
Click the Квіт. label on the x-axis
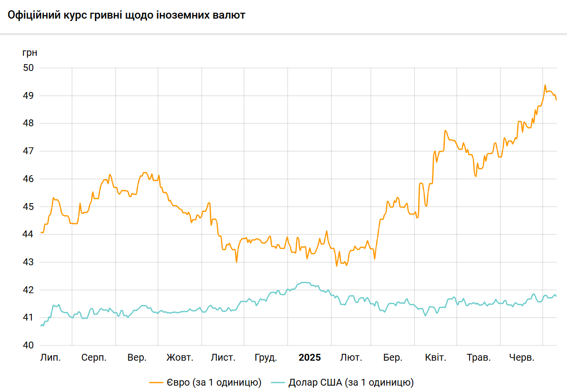(436, 358)
